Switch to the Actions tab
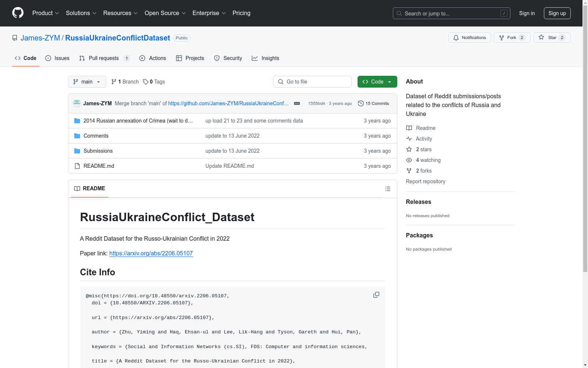This screenshot has width=588, height=368. (153, 58)
